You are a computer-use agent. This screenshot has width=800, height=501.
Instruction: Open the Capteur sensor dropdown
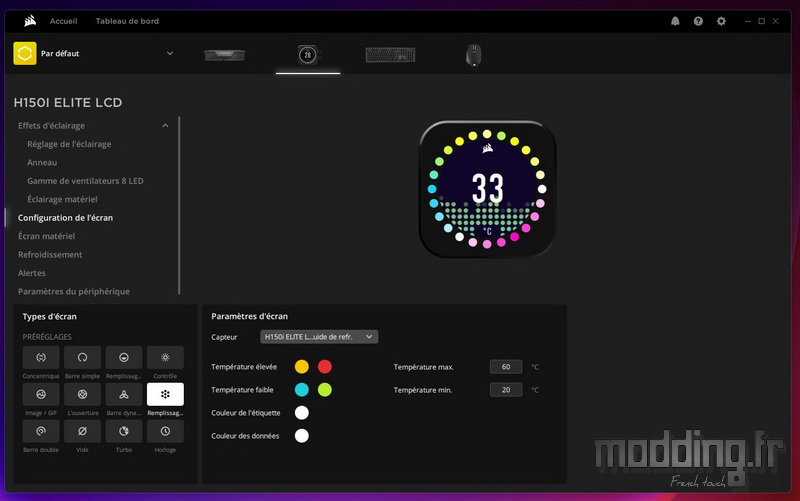click(319, 337)
